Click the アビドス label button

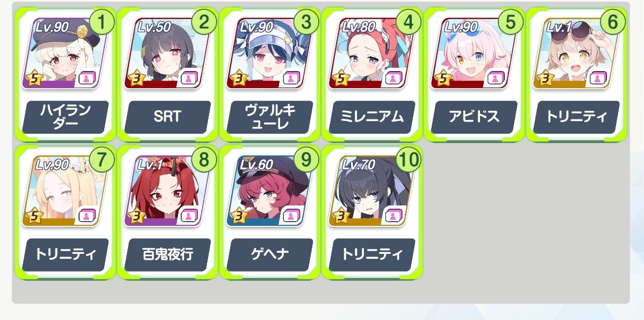(x=474, y=117)
